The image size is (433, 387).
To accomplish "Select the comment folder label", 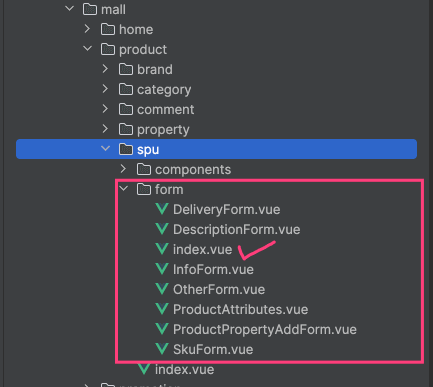I will (x=166, y=110).
